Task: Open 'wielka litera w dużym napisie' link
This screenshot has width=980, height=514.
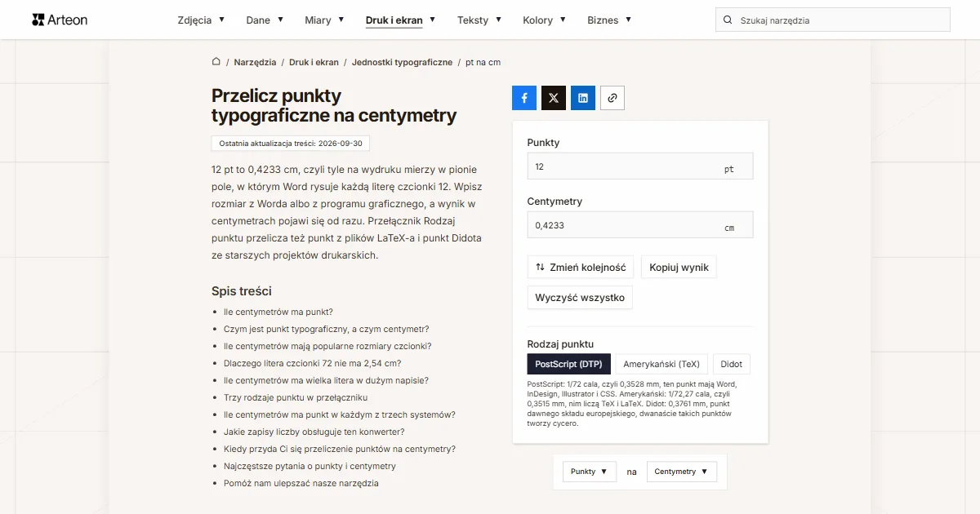Action: coord(326,380)
